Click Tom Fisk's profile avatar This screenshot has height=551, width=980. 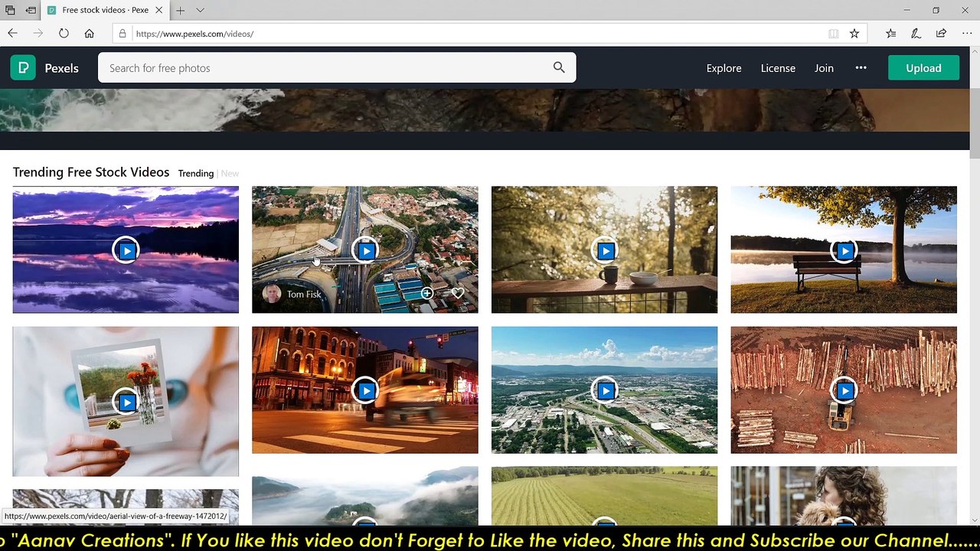[x=271, y=294]
